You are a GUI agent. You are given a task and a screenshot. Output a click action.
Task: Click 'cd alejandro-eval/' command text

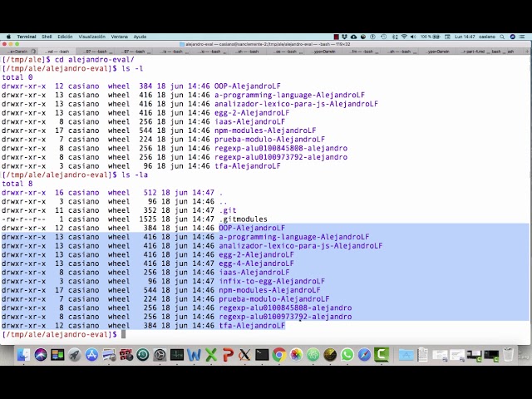95,60
